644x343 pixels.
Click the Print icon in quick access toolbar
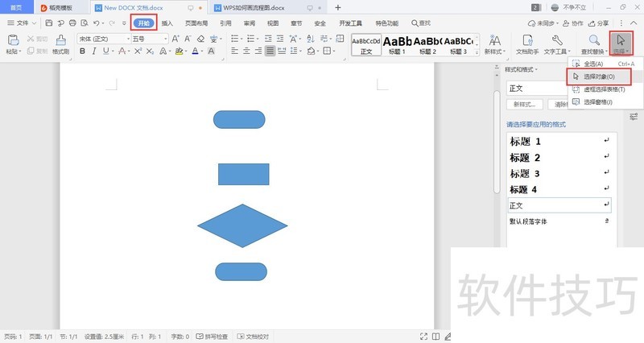pyautogui.click(x=72, y=23)
